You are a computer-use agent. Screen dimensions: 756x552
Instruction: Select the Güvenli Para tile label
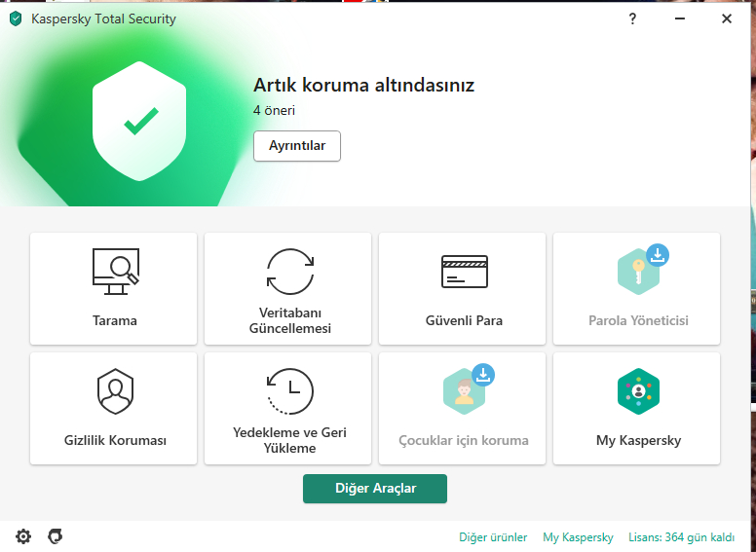[x=464, y=321]
